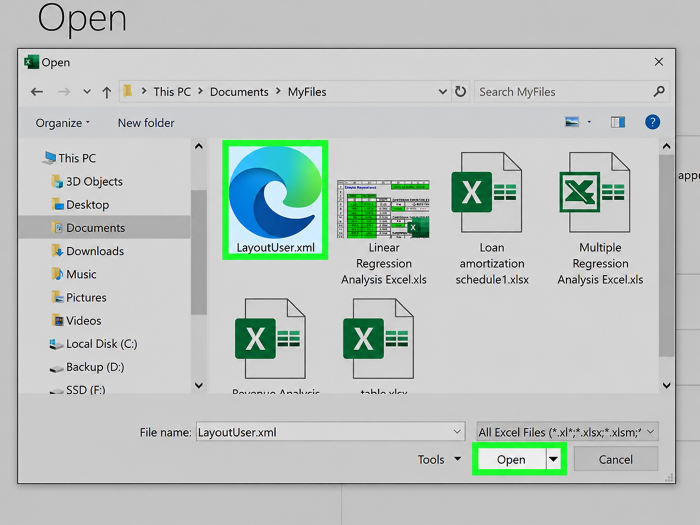Select Linear Regression Analysis Excel.xls thumbnail
Viewport: 700px width, 525px height.
click(x=383, y=209)
